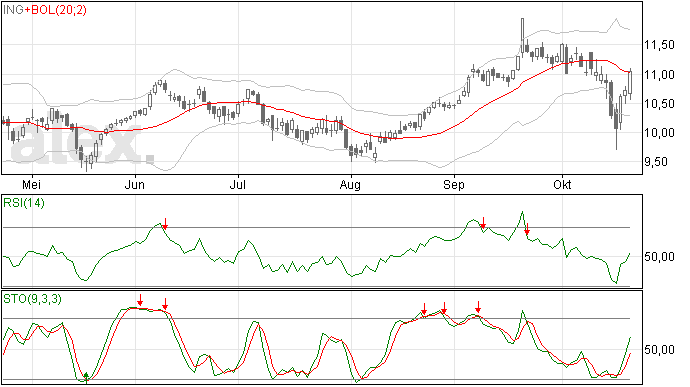Click the 11,00 price axis label
Viewport: 690px width, 387px height.
(659, 74)
